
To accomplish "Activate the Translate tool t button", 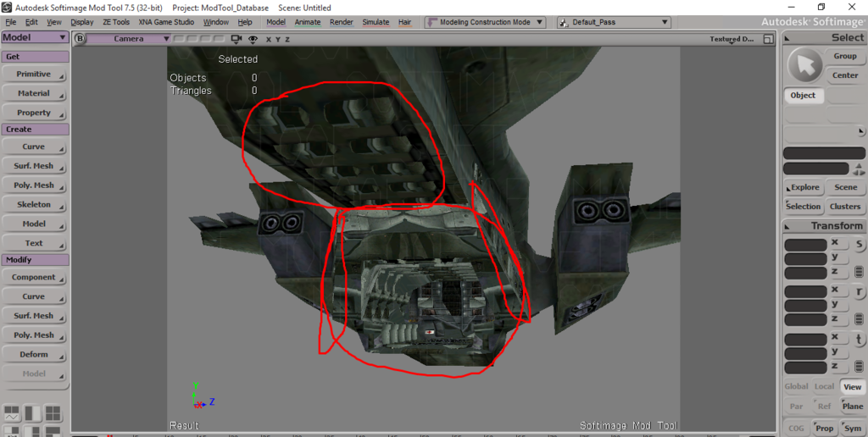I will coord(860,339).
